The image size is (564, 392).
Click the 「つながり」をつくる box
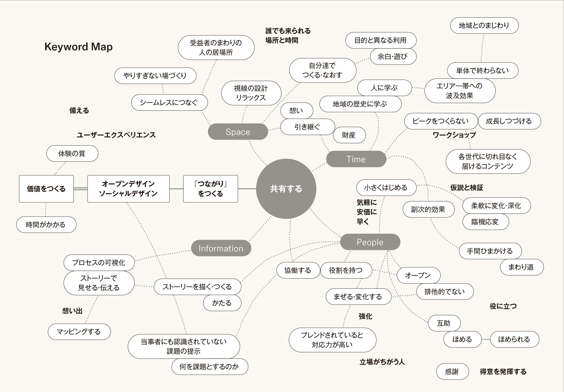tap(210, 189)
